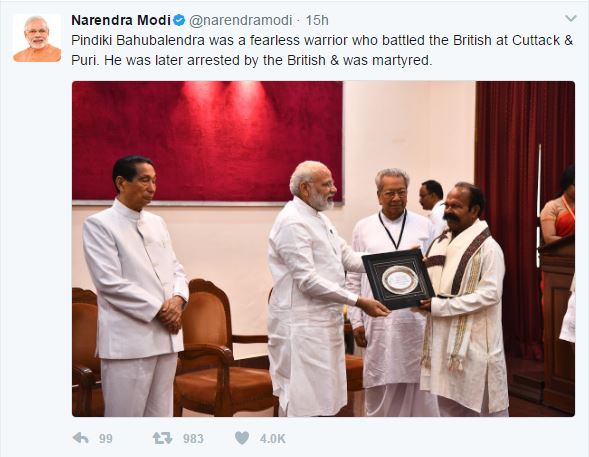Viewport: 589px width, 457px height.
Task: Open the Narendra Modi display name link
Action: pos(121,20)
